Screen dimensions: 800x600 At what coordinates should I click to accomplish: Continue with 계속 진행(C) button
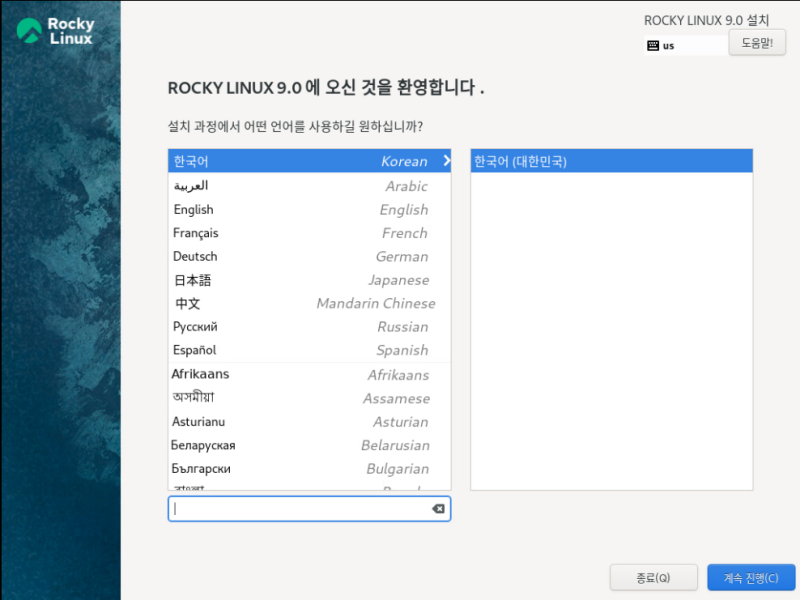751,578
